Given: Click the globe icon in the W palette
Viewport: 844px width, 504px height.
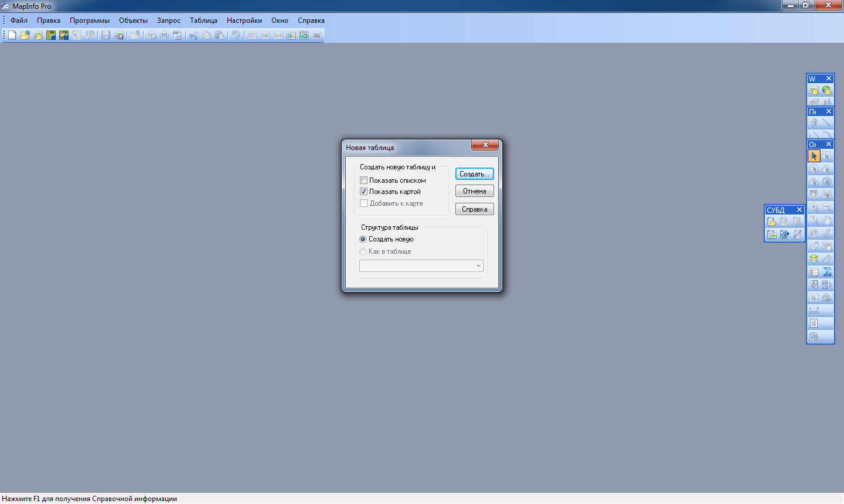Looking at the screenshot, I should (x=827, y=90).
